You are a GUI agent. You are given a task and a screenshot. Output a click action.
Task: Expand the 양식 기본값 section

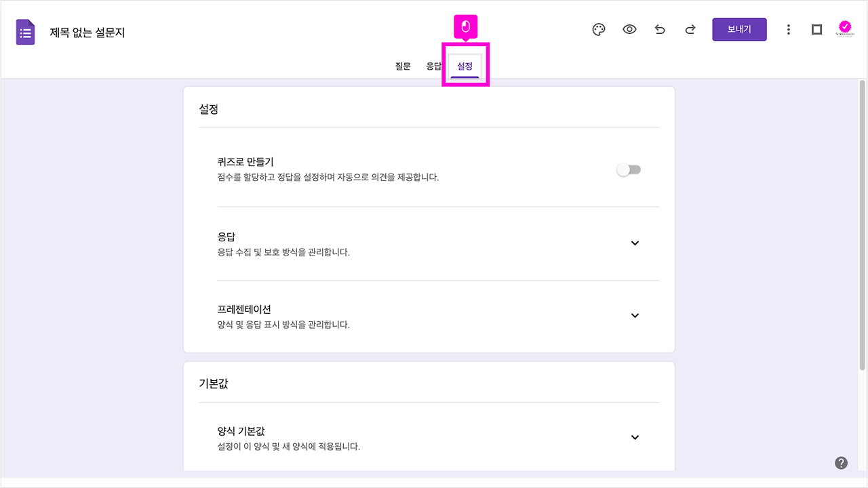(x=635, y=437)
